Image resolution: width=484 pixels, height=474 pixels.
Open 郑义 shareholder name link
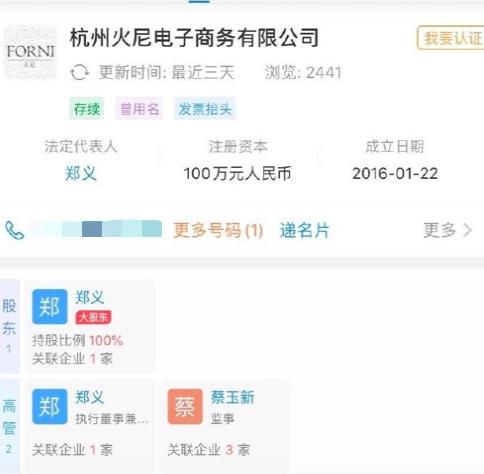[x=90, y=297]
